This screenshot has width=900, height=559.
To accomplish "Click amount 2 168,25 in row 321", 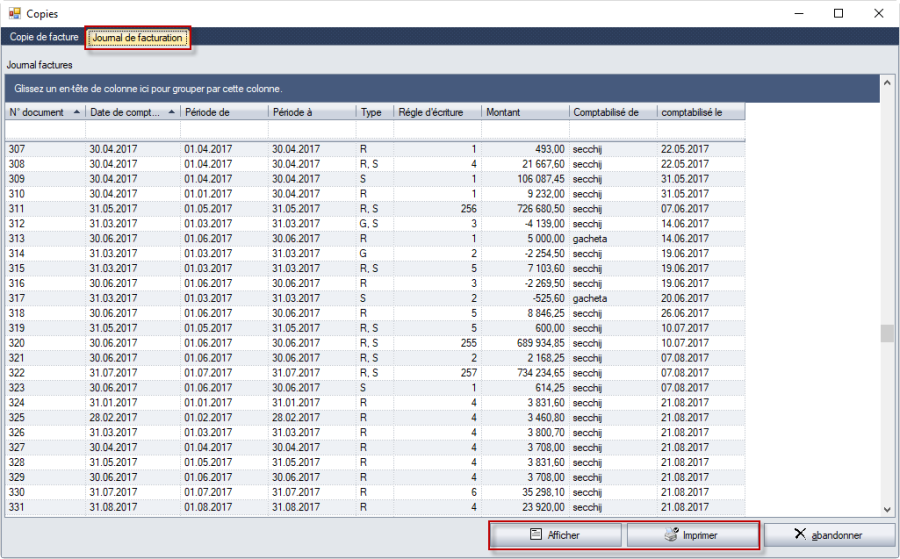I will click(x=546, y=358).
